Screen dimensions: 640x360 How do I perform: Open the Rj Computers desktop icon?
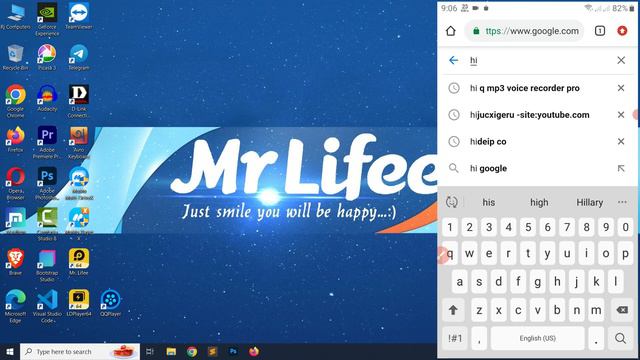[16, 16]
